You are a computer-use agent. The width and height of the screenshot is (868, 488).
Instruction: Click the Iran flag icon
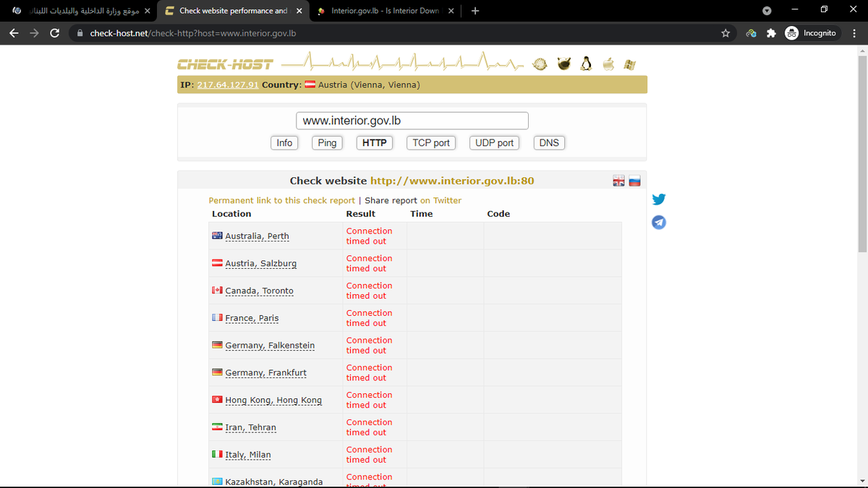coord(217,427)
